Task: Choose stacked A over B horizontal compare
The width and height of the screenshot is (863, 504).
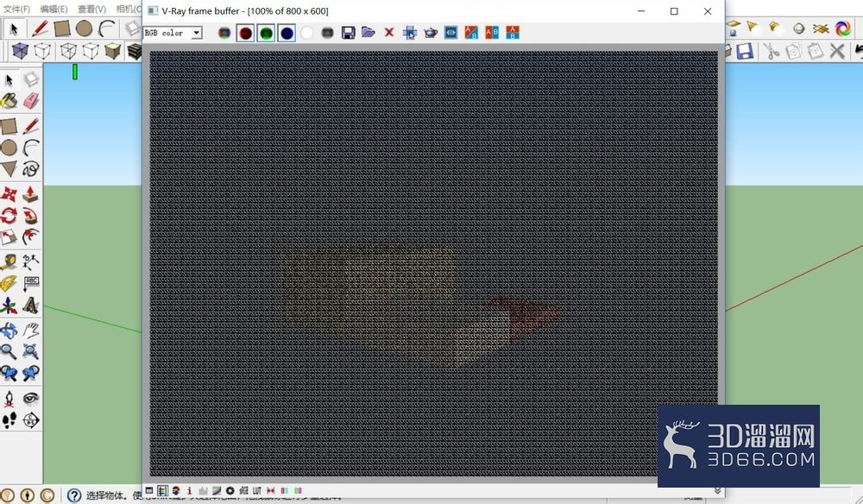Action: click(513, 33)
